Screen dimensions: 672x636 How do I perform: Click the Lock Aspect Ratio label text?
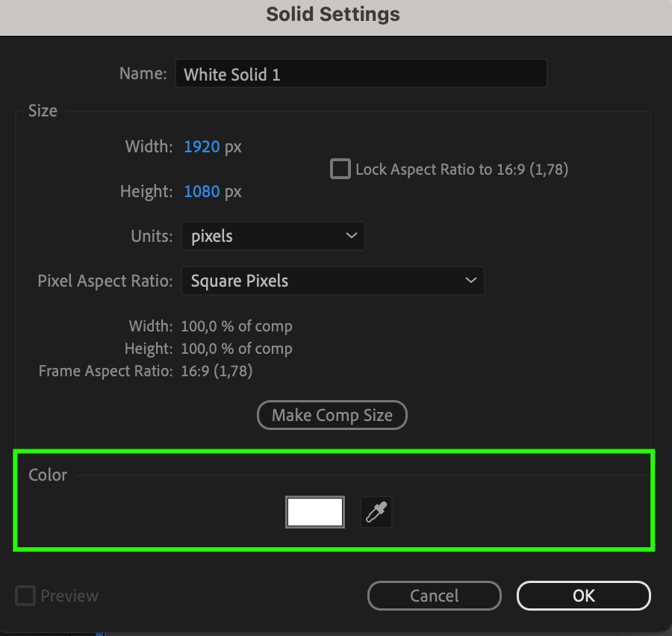461,169
